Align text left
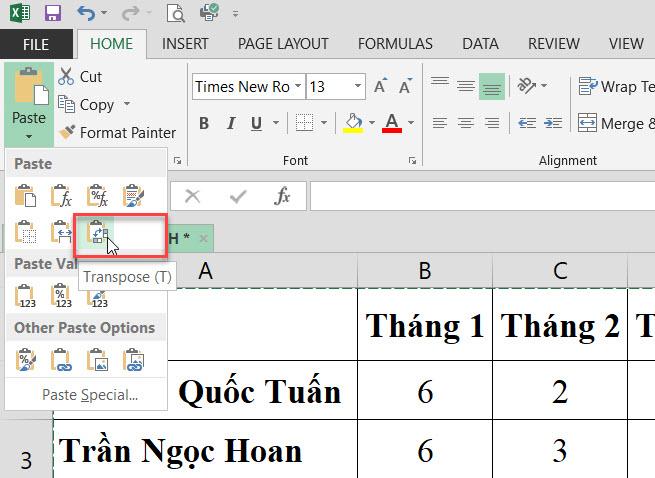Viewport: 655px width, 478px height. (439, 123)
